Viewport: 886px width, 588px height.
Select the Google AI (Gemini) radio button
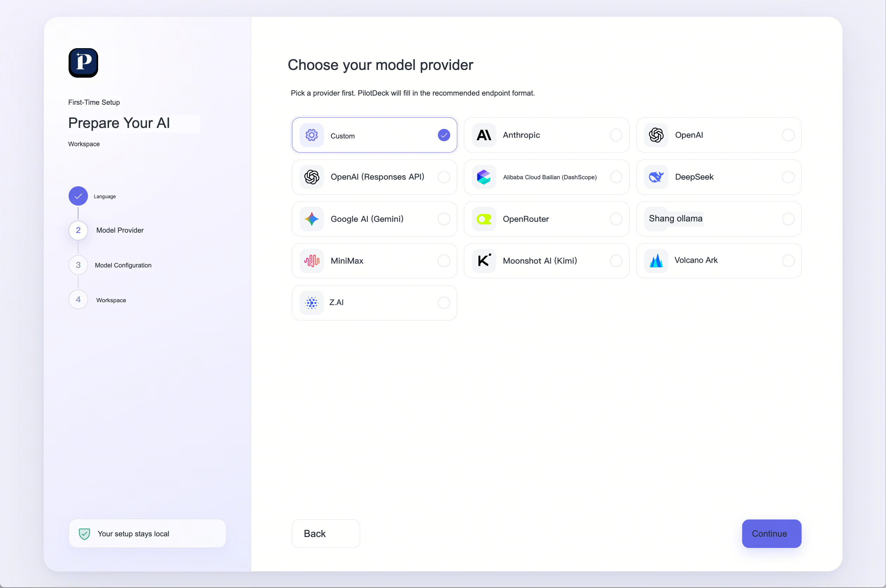coord(444,219)
